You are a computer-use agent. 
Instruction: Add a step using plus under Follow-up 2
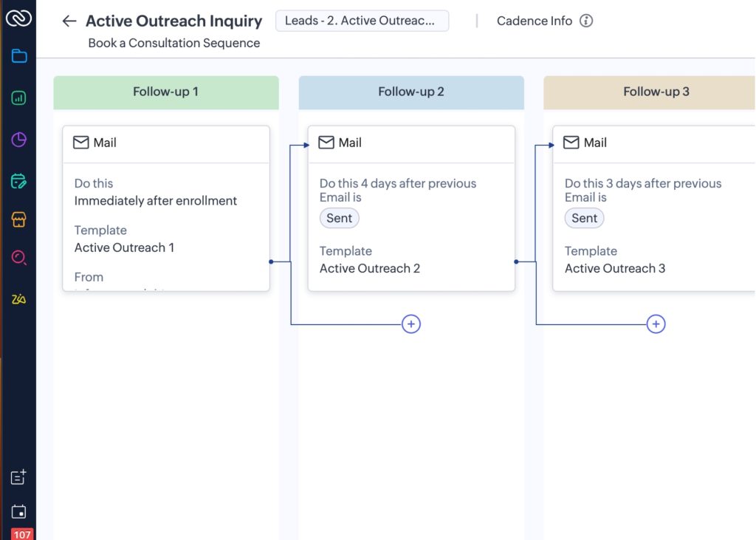[411, 324]
